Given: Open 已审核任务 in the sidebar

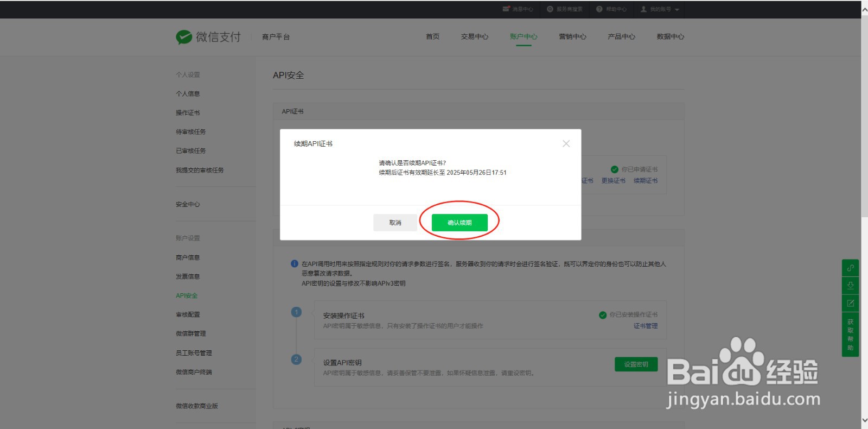Looking at the screenshot, I should 190,150.
